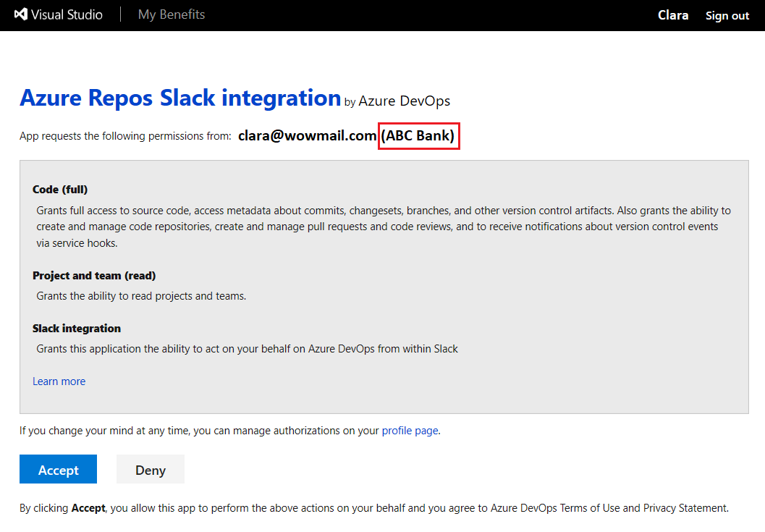This screenshot has height=532, width=765.
Task: Click the Code (full) permission heading
Action: tap(60, 190)
